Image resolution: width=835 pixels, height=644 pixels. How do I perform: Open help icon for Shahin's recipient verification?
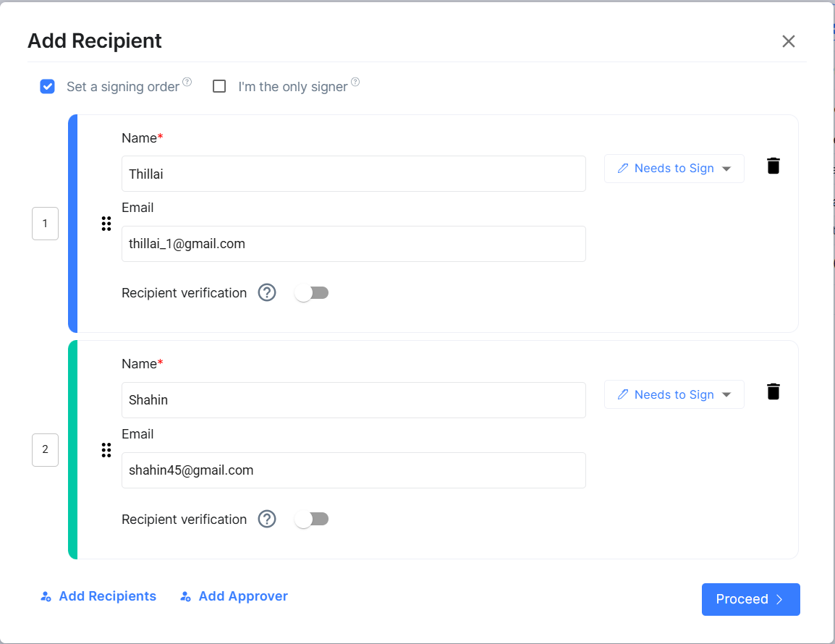click(x=267, y=520)
